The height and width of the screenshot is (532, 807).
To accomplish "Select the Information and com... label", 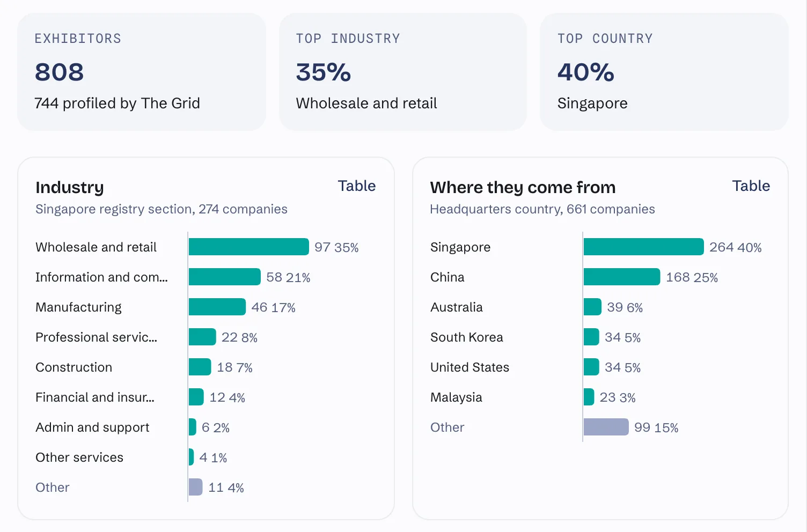I will [x=101, y=277].
